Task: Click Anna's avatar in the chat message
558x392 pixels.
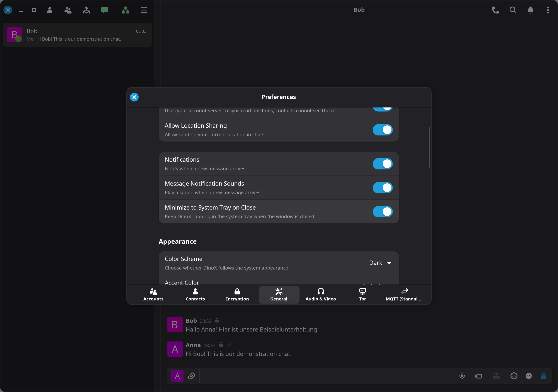Action: click(175, 349)
